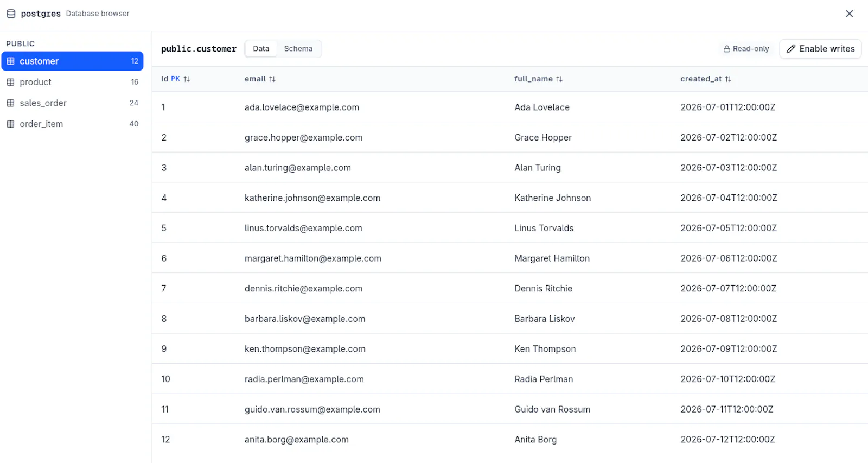This screenshot has height=463, width=868.
Task: Click timestamp 2026-07-04T12:00:00Z
Action: tap(729, 198)
